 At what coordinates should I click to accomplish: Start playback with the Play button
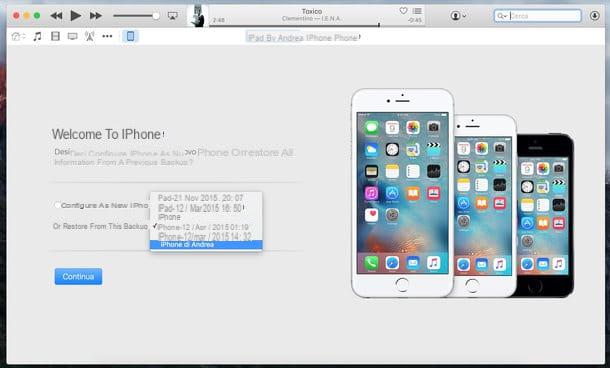click(75, 16)
